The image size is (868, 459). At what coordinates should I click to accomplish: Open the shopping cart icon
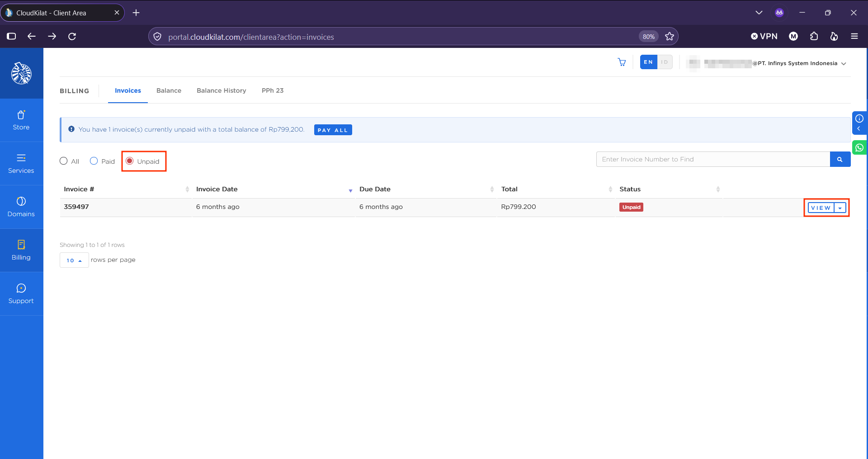(x=622, y=62)
